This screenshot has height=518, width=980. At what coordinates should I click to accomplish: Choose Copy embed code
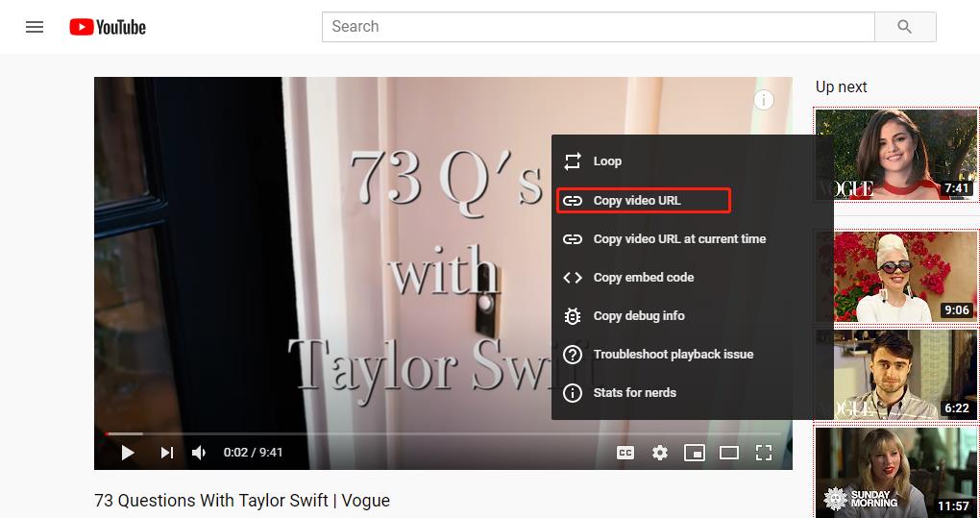[693, 278]
